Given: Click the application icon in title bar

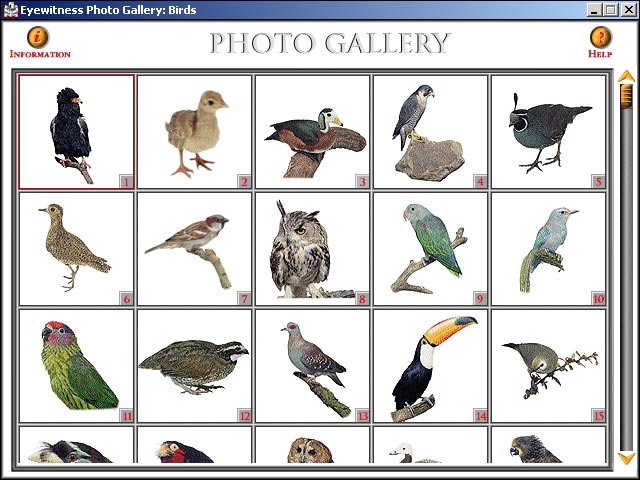Looking at the screenshot, I should (x=10, y=10).
